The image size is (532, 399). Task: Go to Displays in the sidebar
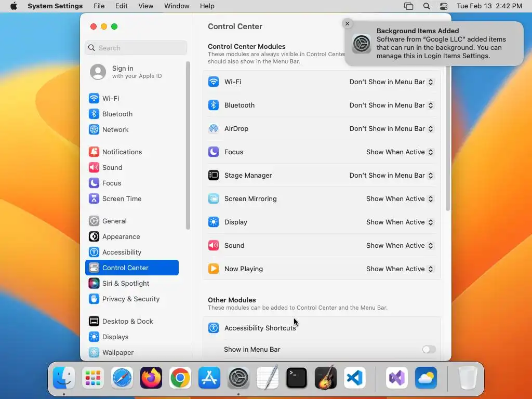pyautogui.click(x=131, y=337)
